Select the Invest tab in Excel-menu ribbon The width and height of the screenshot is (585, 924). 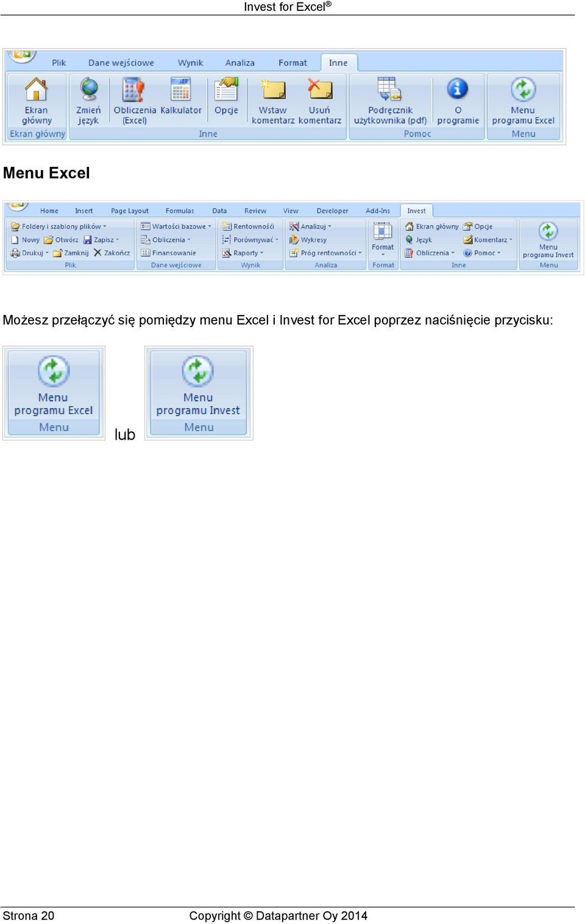click(x=416, y=211)
